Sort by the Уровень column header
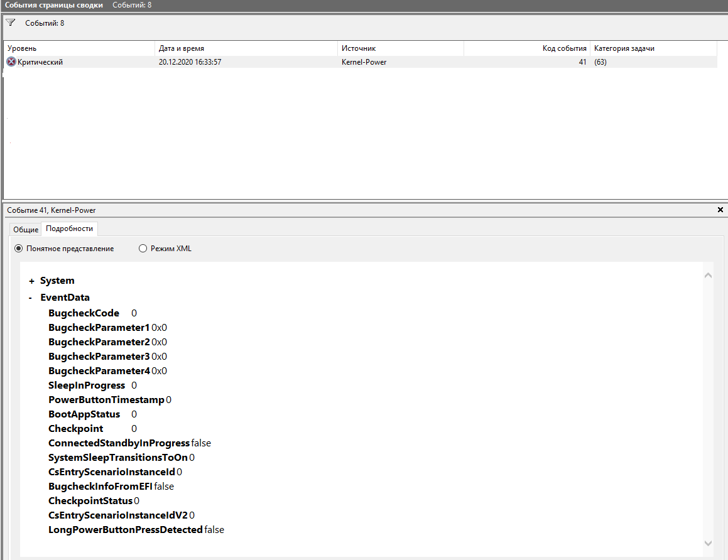This screenshot has width=728, height=560. (x=79, y=48)
